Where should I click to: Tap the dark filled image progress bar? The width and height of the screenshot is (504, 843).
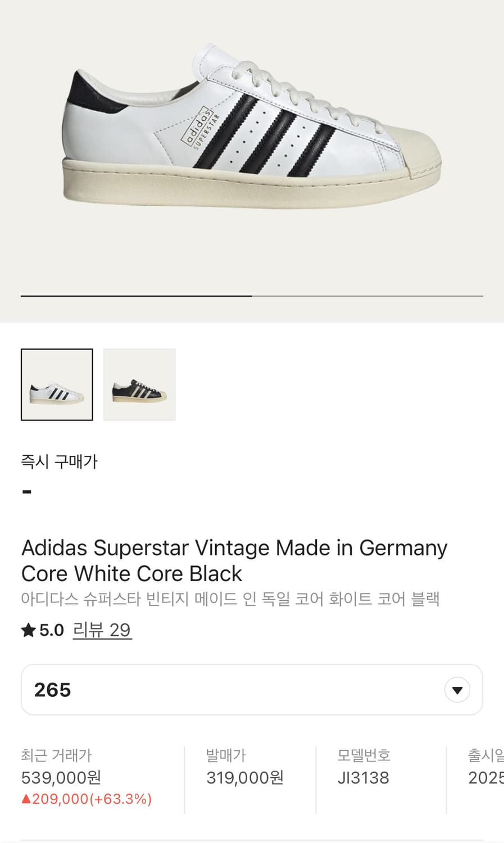click(136, 296)
